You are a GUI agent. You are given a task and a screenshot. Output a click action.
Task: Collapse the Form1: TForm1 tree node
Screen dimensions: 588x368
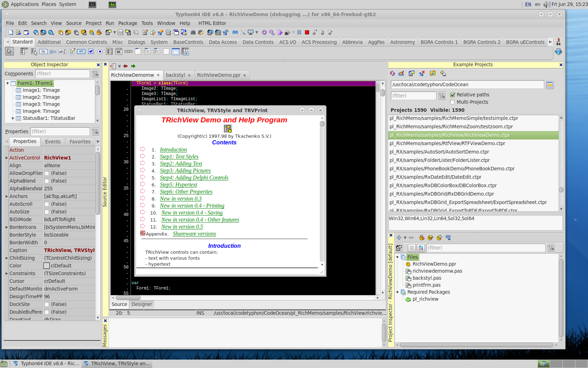click(7, 83)
